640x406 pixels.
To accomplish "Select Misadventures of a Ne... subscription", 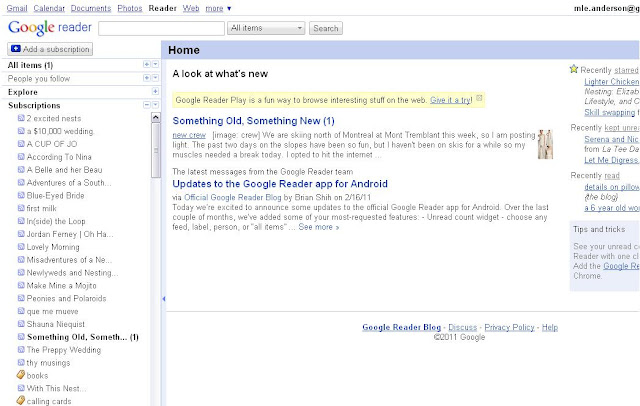I will point(69,260).
